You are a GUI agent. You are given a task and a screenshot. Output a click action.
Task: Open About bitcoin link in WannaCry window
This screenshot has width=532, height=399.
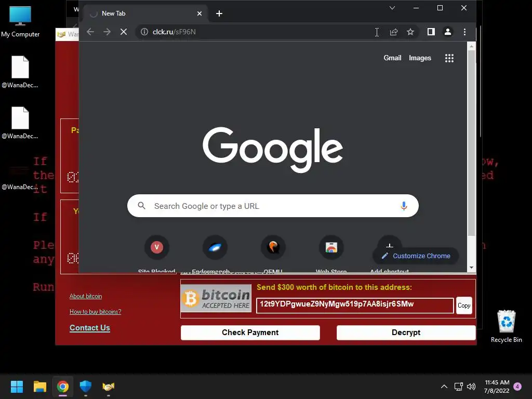coord(86,296)
